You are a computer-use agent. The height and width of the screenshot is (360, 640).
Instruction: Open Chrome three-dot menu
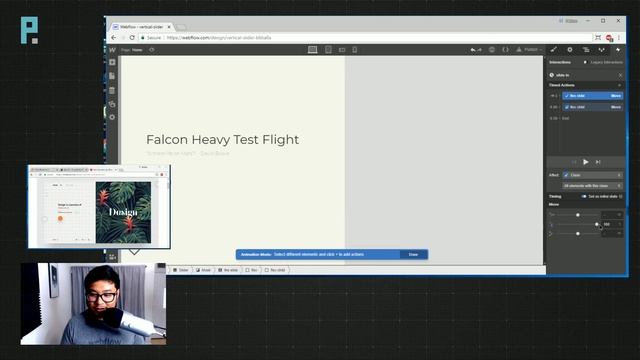pyautogui.click(x=619, y=38)
